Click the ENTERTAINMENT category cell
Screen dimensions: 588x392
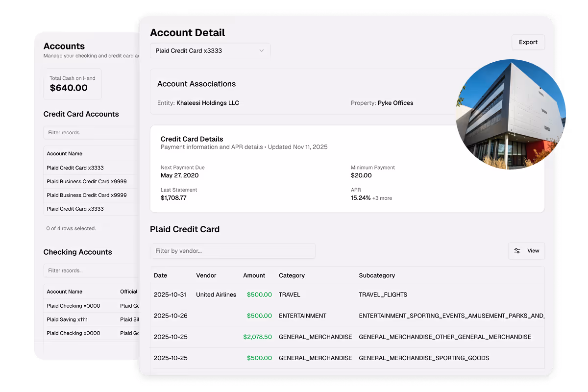302,316
